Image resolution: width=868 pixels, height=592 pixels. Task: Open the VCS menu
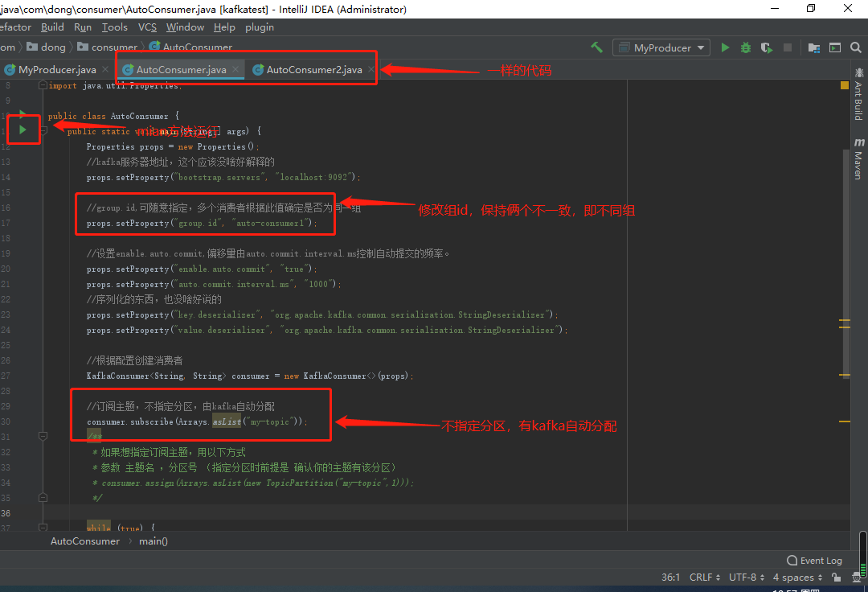pyautogui.click(x=147, y=27)
